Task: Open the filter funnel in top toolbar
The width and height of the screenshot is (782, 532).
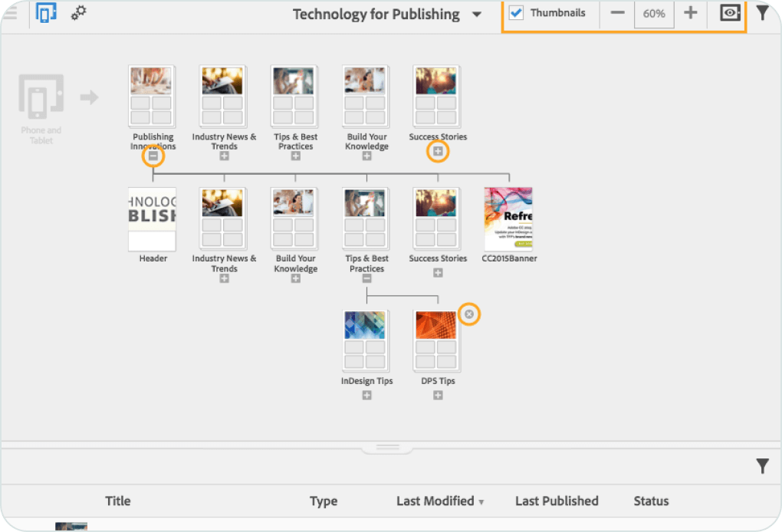Action: 763,13
